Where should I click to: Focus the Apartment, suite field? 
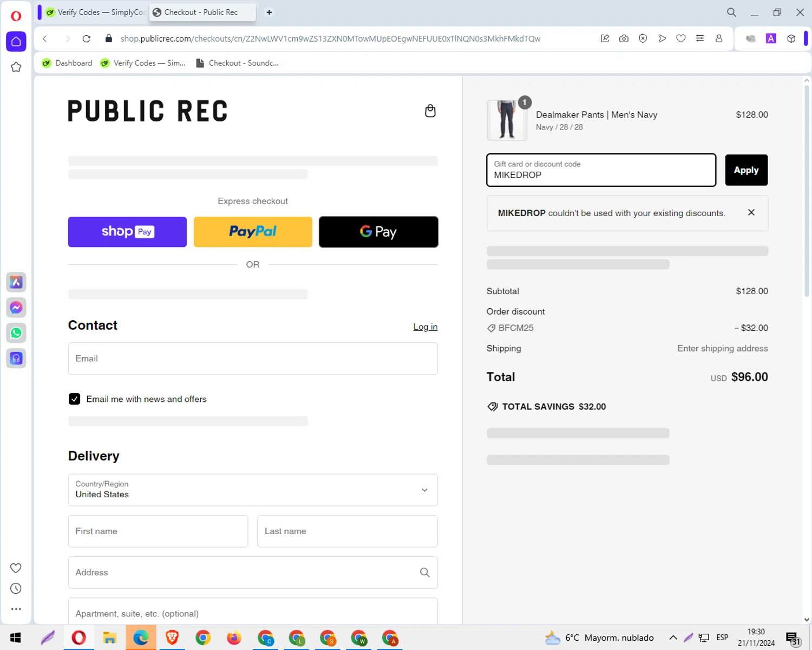coord(253,612)
